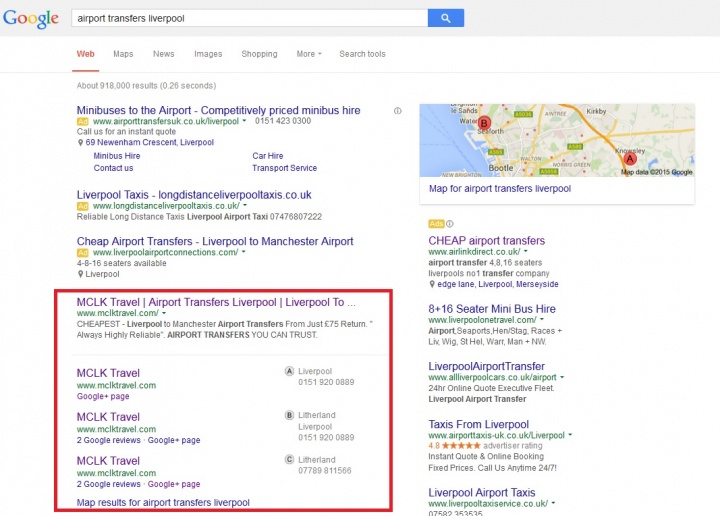Click the ad info icon beside Minibuses ad

click(x=398, y=111)
